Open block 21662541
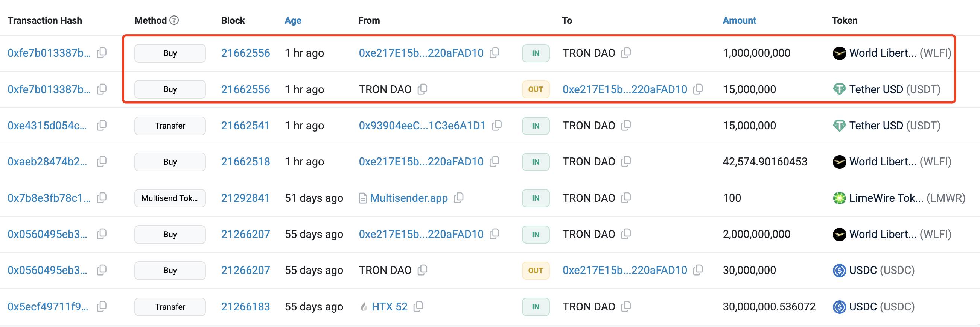Screen dimensions: 980x327 [x=245, y=125]
